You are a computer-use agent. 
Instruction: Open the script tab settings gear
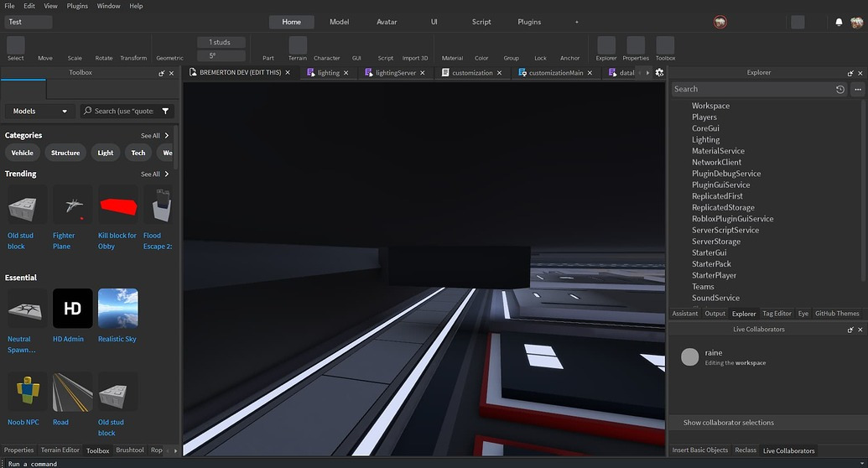659,73
